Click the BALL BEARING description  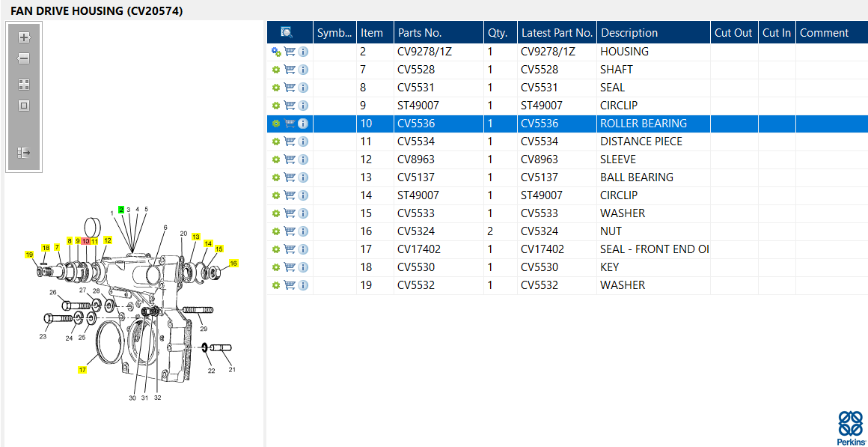click(637, 177)
